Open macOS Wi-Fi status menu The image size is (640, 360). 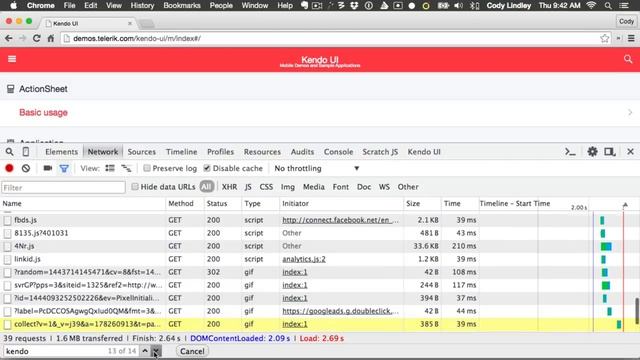[x=591, y=6]
